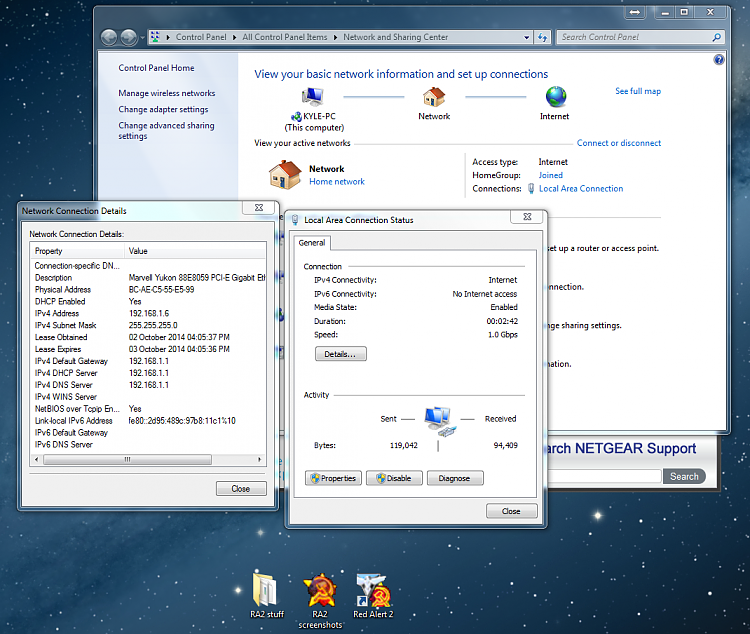Open the Local Area Connection link
The image size is (750, 634).
[581, 189]
